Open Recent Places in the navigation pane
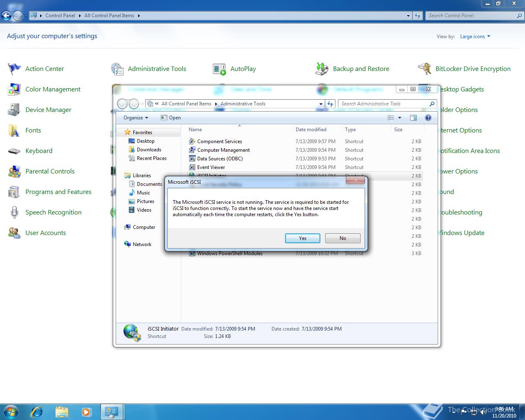This screenshot has height=420, width=525. coord(151,158)
